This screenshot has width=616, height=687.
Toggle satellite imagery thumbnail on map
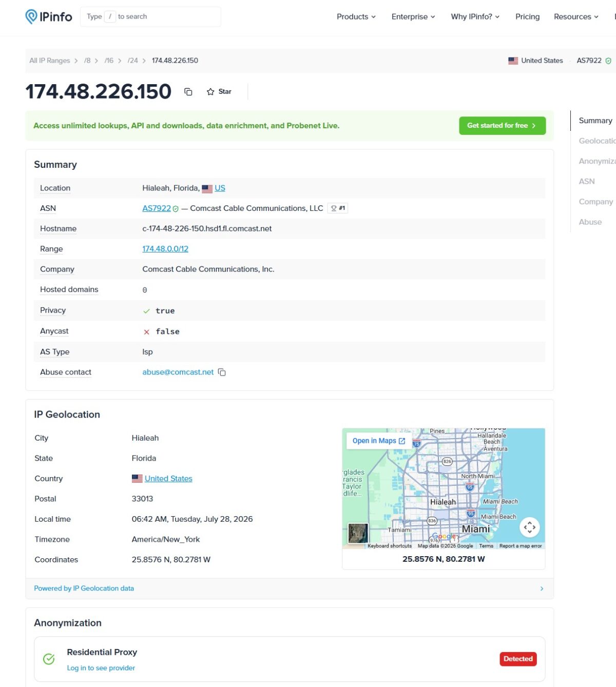358,533
